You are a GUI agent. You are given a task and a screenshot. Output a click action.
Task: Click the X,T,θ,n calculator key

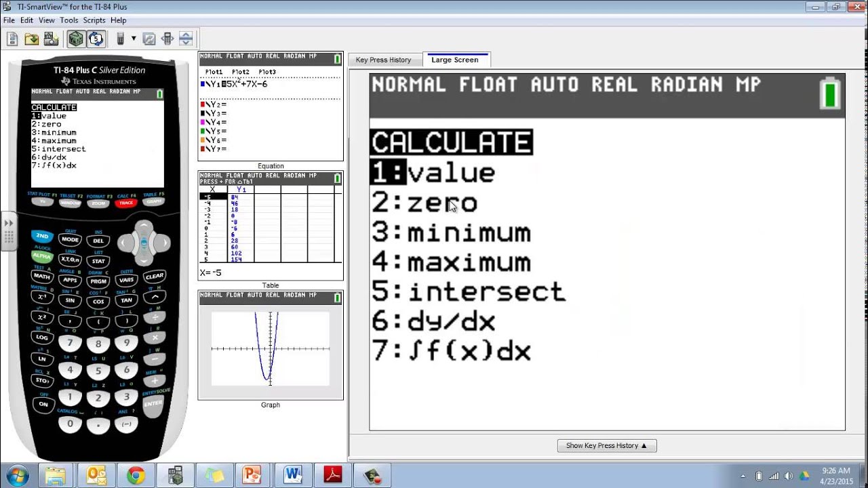pos(71,260)
